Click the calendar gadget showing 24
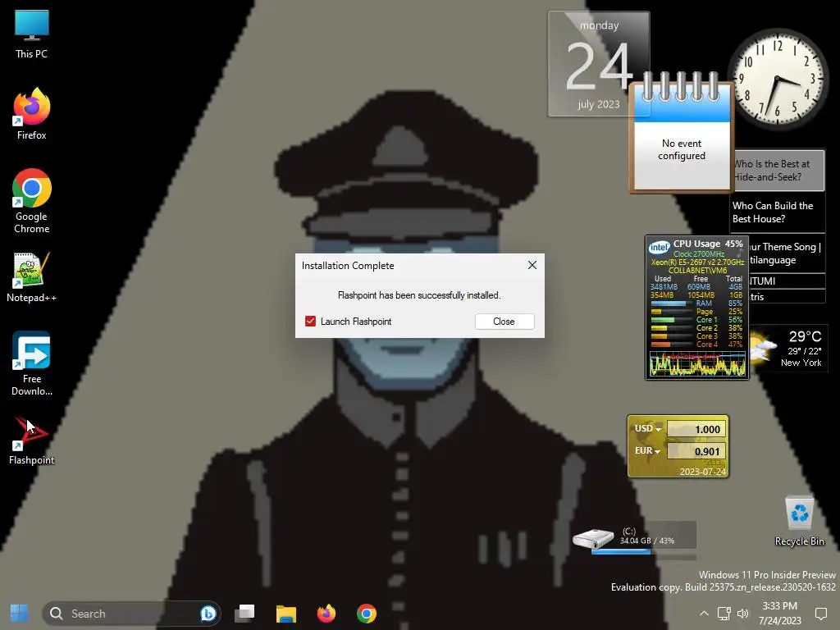 (598, 64)
